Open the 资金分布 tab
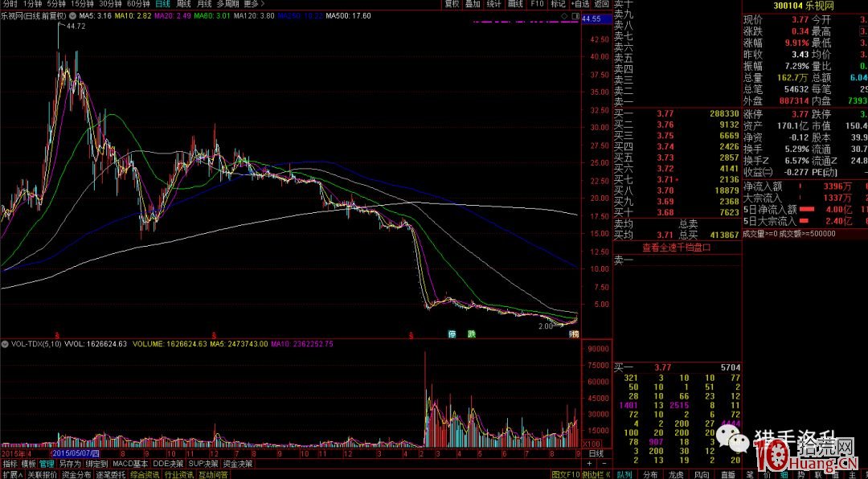 tap(76, 474)
